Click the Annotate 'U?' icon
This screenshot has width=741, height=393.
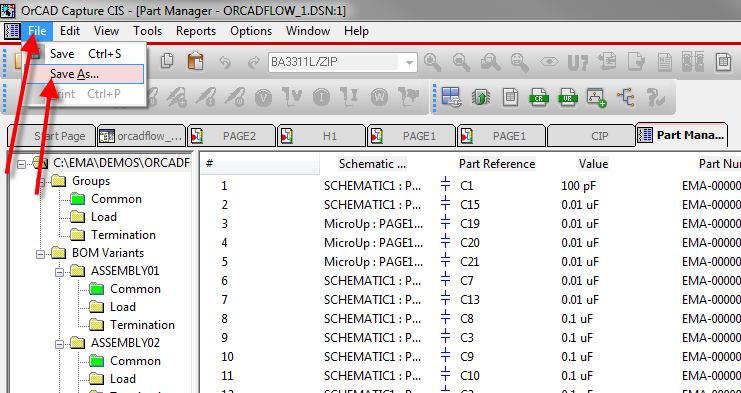click(x=577, y=62)
